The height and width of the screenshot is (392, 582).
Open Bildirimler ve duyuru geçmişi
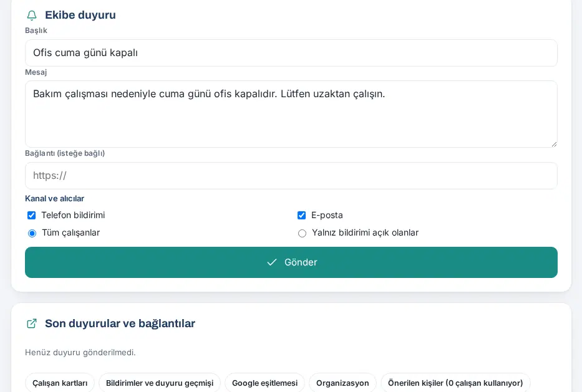click(x=160, y=383)
